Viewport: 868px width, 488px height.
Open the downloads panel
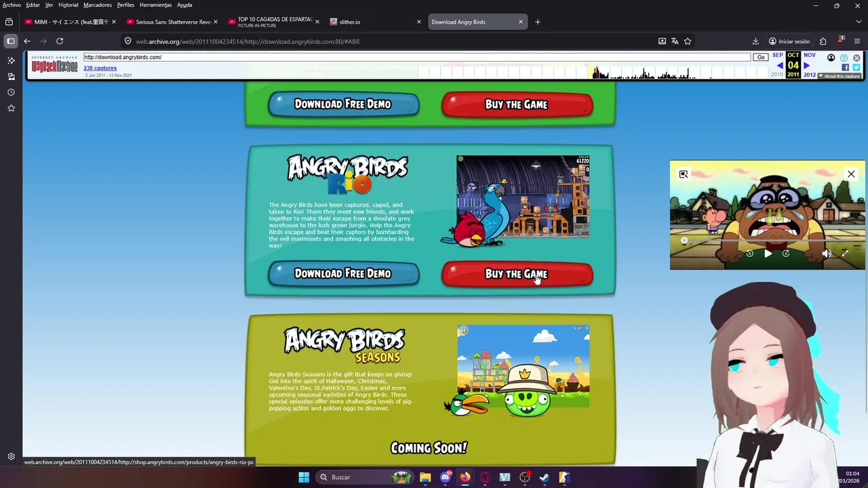pos(755,41)
